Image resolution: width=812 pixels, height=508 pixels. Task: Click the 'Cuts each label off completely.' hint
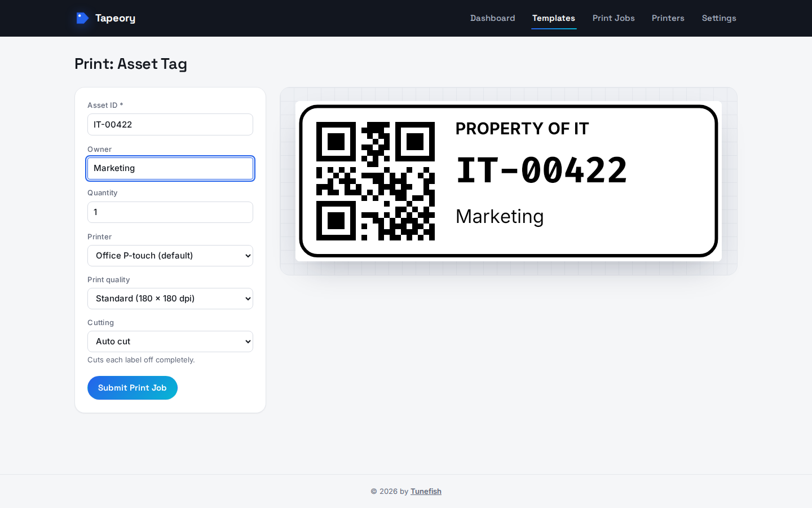tap(141, 360)
